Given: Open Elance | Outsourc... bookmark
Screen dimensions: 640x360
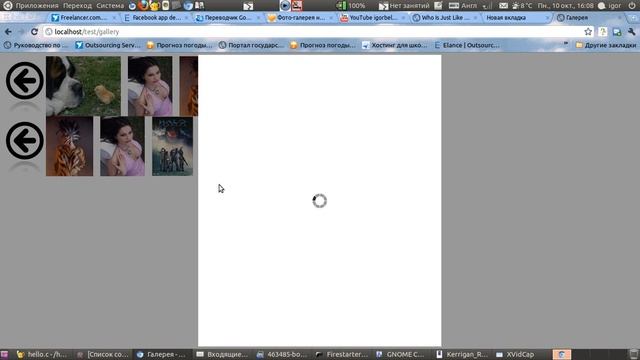Looking at the screenshot, I should pos(467,45).
